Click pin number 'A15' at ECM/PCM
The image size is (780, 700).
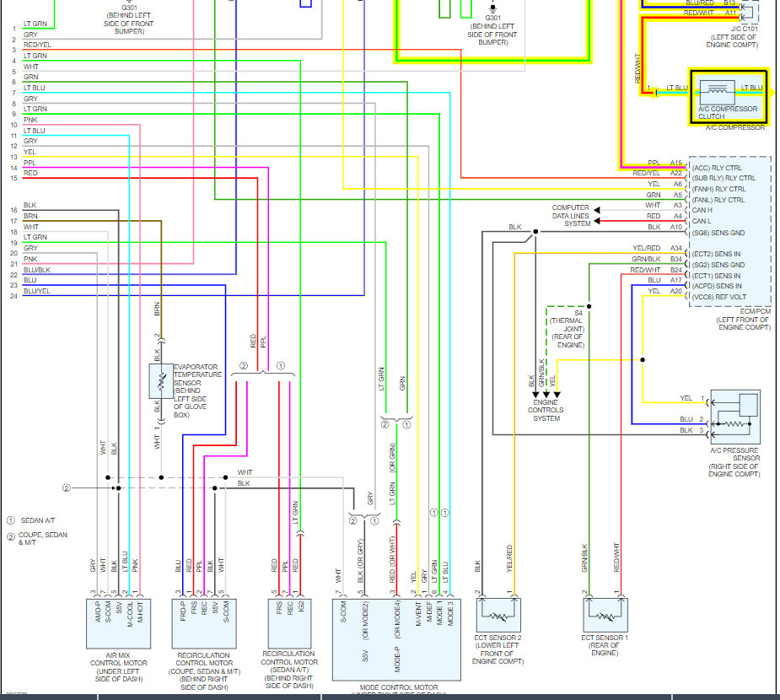tap(676, 163)
